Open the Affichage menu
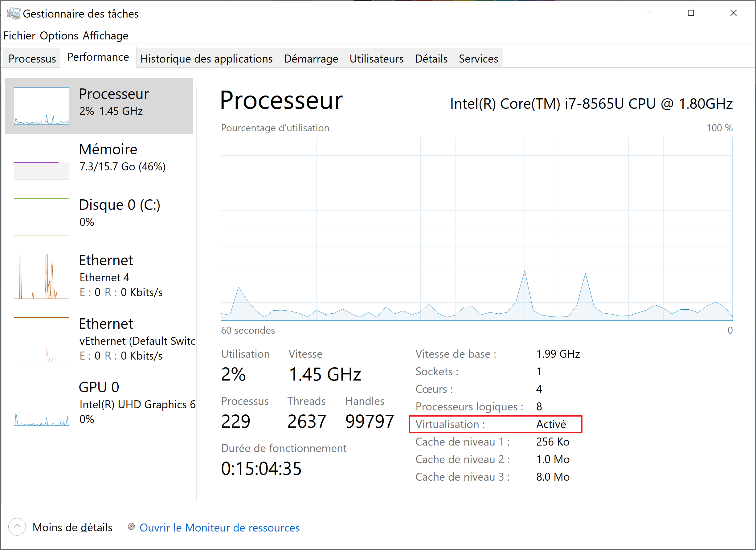 pyautogui.click(x=105, y=36)
